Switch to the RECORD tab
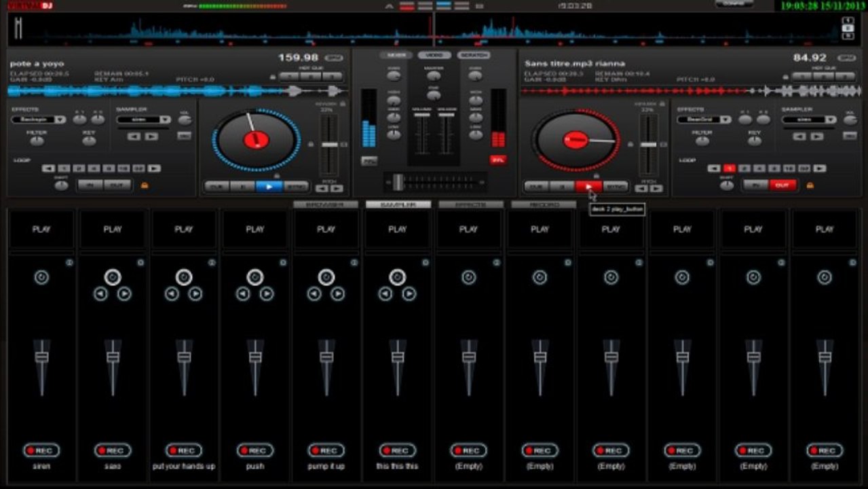Viewport: 868px width, 489px height. (543, 204)
